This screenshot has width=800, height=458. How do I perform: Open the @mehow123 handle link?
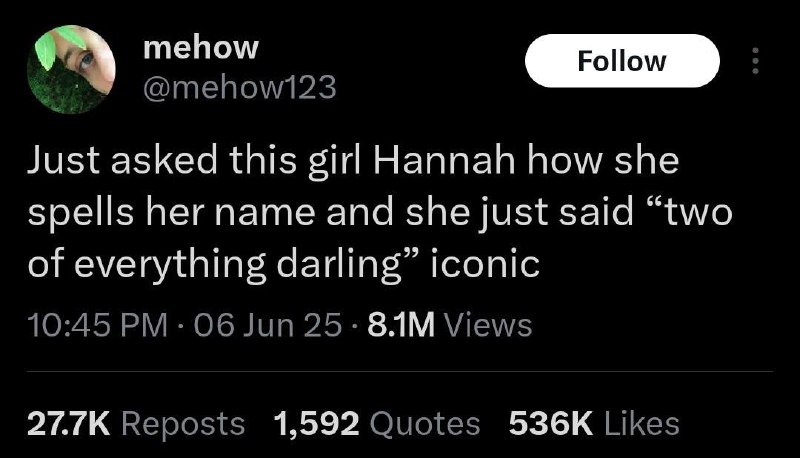[240, 87]
